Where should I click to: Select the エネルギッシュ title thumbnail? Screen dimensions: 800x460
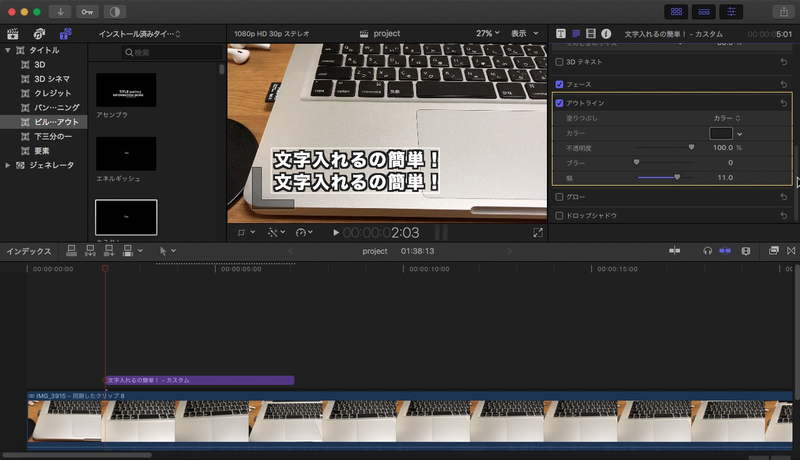126,154
